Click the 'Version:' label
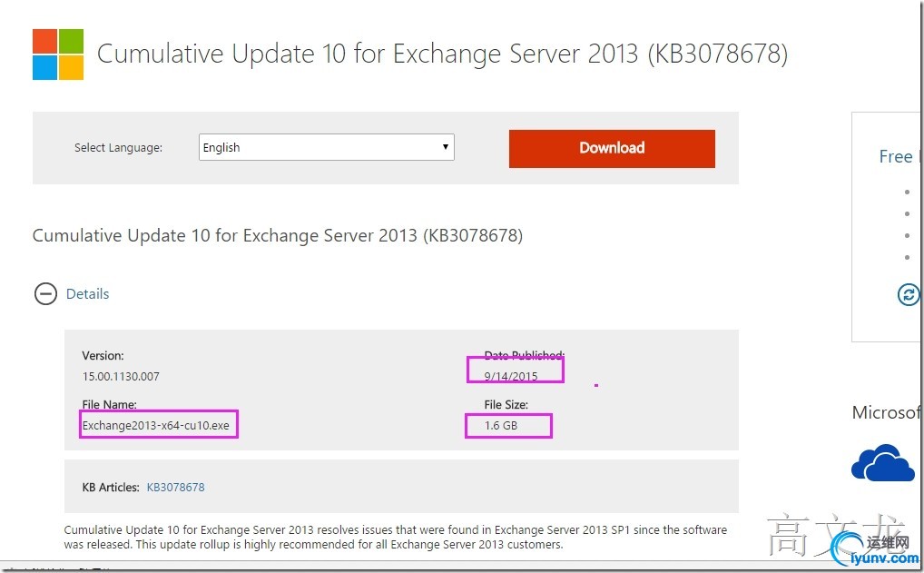 click(103, 355)
